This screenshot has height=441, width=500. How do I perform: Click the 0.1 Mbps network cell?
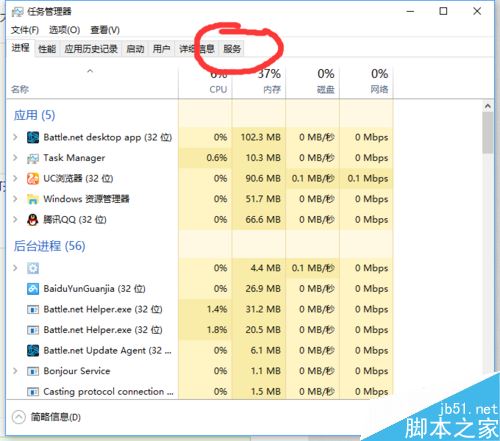(366, 179)
